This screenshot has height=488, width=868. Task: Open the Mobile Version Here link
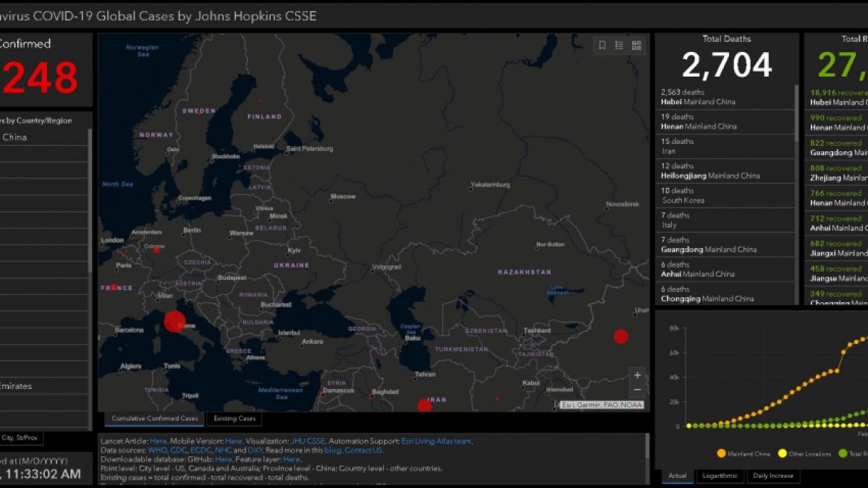tap(234, 441)
